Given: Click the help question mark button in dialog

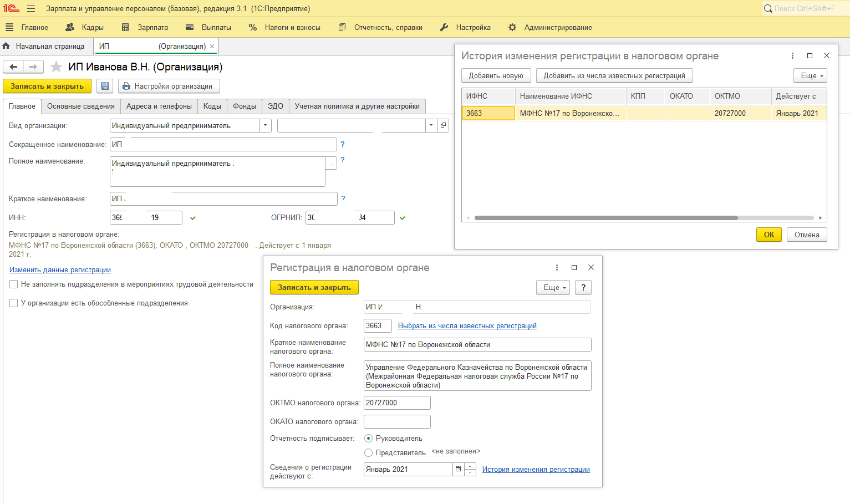Looking at the screenshot, I should [583, 287].
